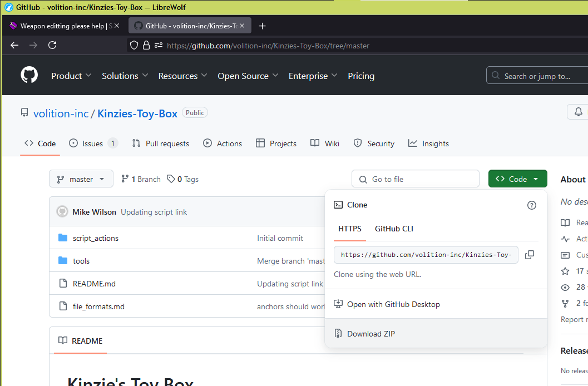
Task: Open the Insights tab
Action: [428, 143]
